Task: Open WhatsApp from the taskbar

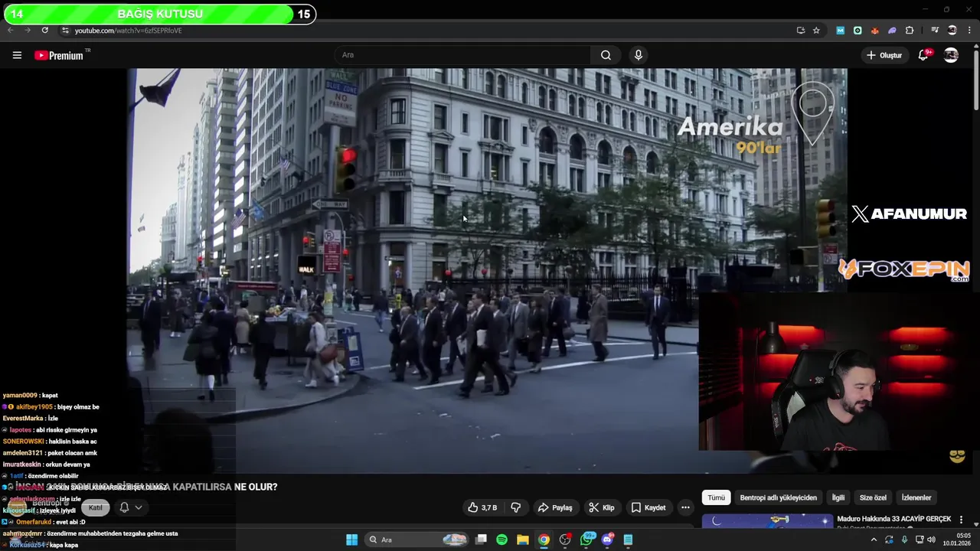Action: point(587,540)
